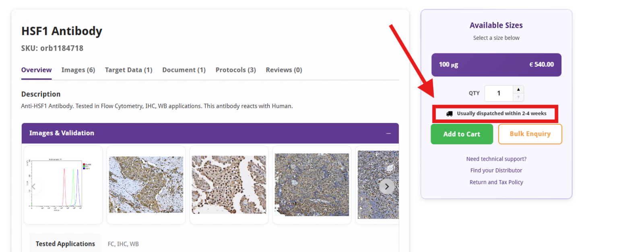Screen dimensions: 644x252
Task: Click the previous arrow in image carousel
Action: click(34, 186)
